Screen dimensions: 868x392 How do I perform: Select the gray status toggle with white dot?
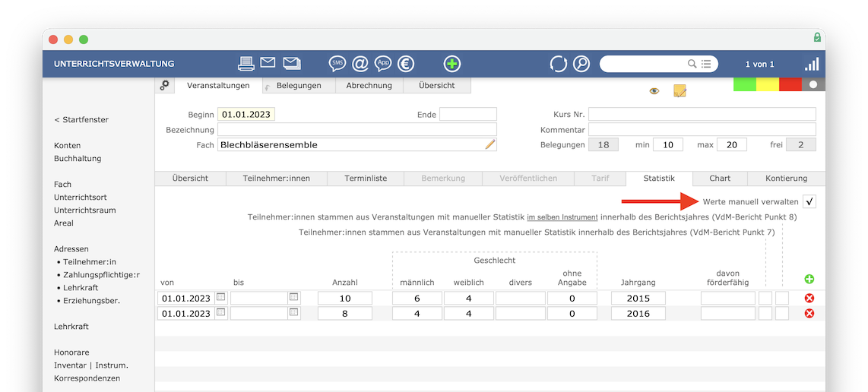(x=813, y=84)
